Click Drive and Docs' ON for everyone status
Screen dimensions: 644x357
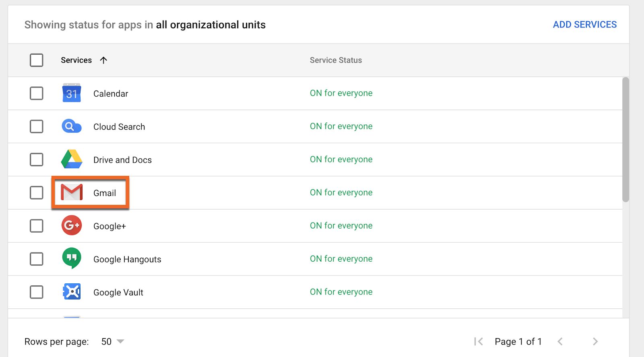[x=341, y=159]
